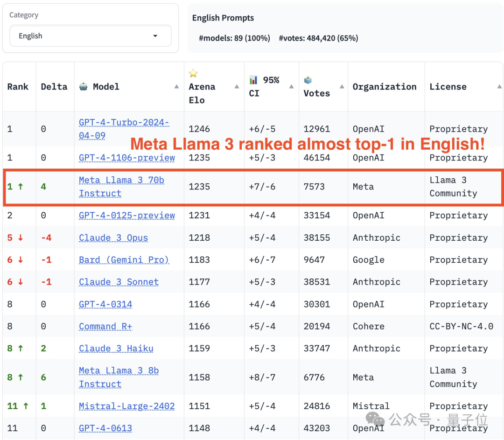Click the bar chart icon beside 95% CI
This screenshot has height=440, width=504.
tap(253, 80)
